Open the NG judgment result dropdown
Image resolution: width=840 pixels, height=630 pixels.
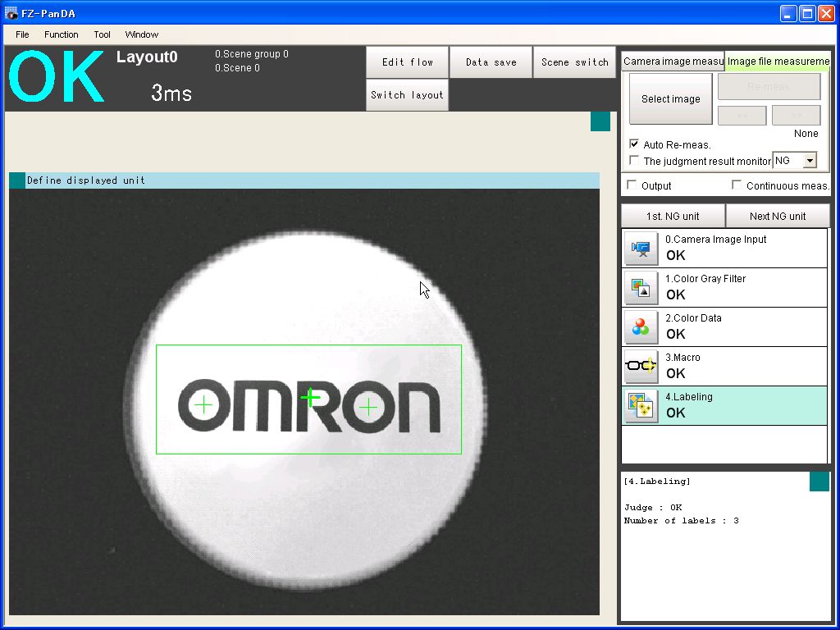point(810,160)
